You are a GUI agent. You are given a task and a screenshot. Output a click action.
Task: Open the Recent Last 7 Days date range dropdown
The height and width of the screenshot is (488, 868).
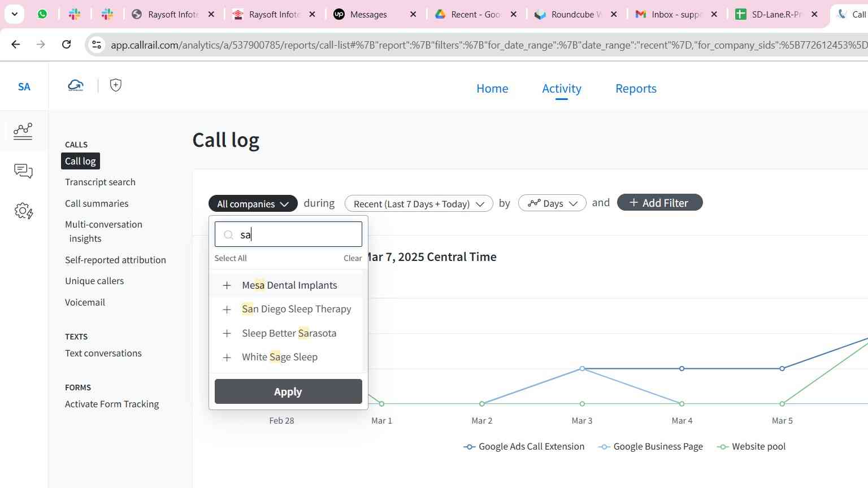[419, 203]
